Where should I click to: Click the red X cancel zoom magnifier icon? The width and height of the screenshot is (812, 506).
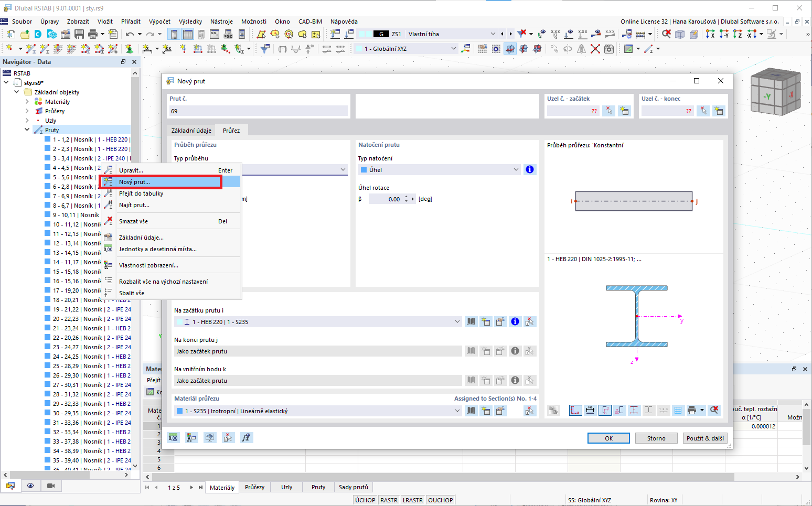(666, 34)
